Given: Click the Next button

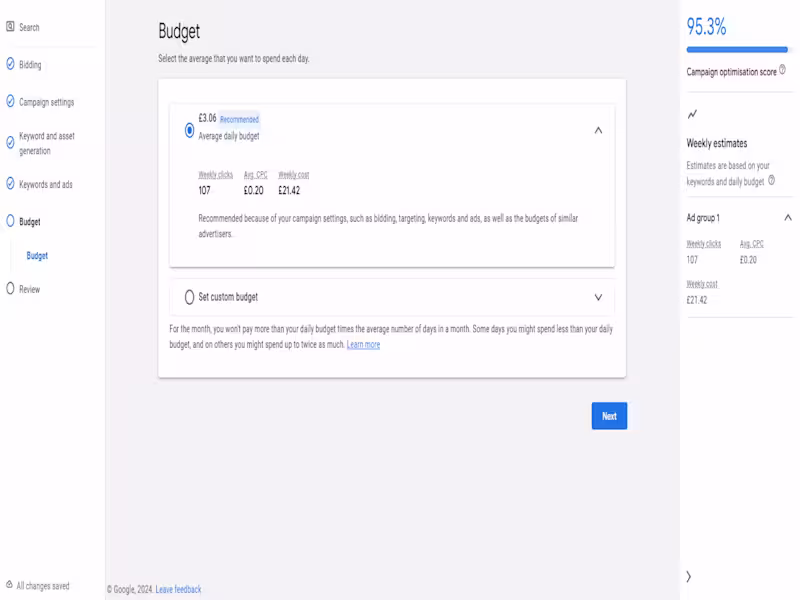Looking at the screenshot, I should (x=609, y=416).
